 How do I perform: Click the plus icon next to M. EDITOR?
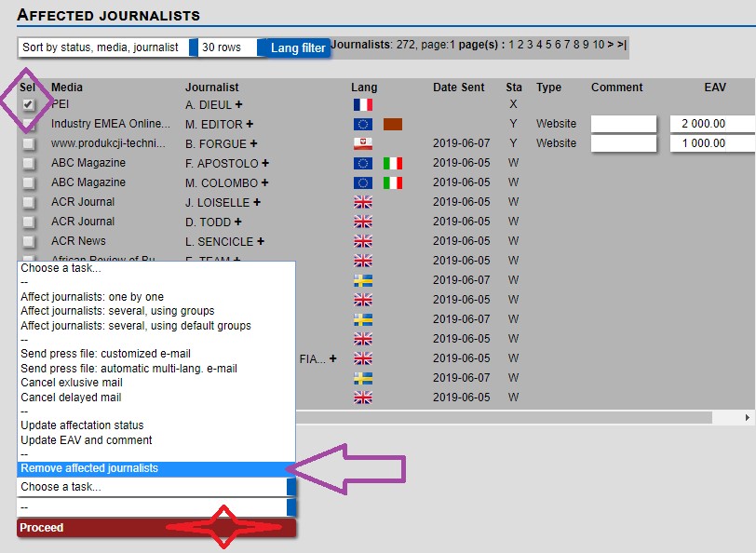tap(250, 124)
